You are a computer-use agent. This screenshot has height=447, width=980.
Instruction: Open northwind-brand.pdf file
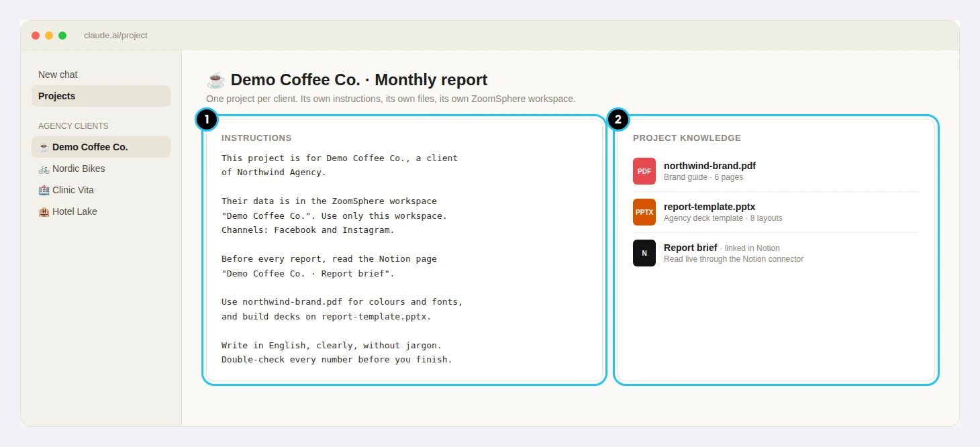[x=776, y=171]
